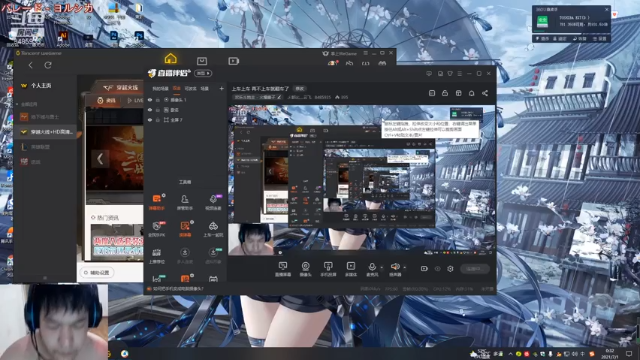Add a camera source from bottom toolbar
The width and height of the screenshot is (640, 360).
pos(305,269)
